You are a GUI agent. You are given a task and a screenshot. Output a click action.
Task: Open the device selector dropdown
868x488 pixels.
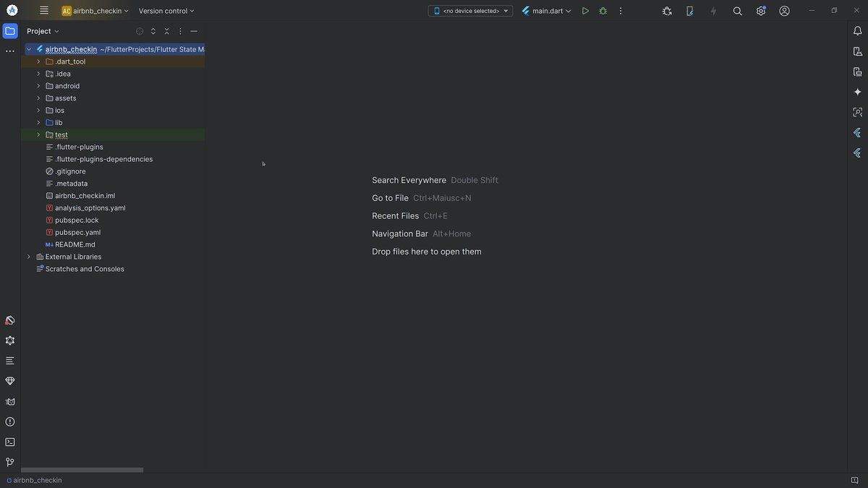[x=470, y=11]
